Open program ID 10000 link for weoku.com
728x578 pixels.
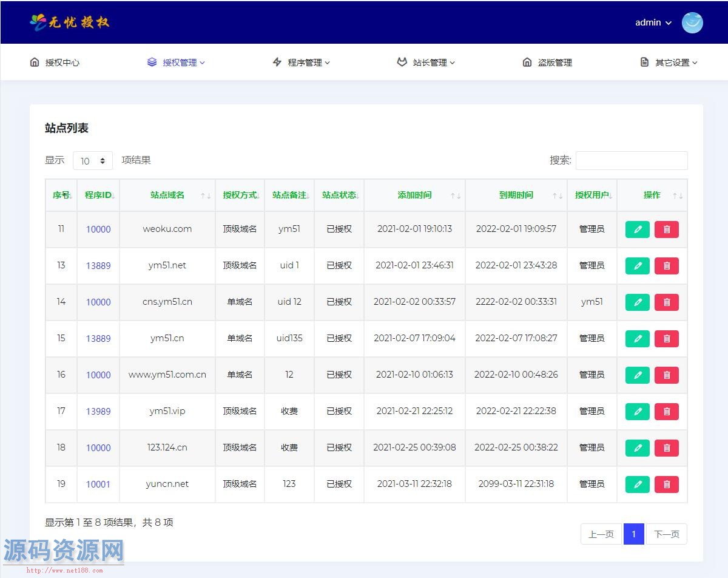(x=98, y=229)
